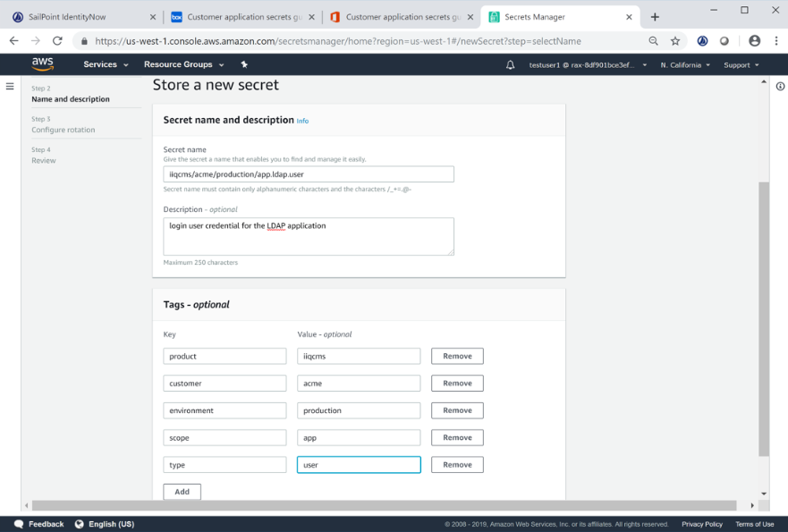Open the N. California region dropdown
The height and width of the screenshot is (532, 788).
(685, 65)
